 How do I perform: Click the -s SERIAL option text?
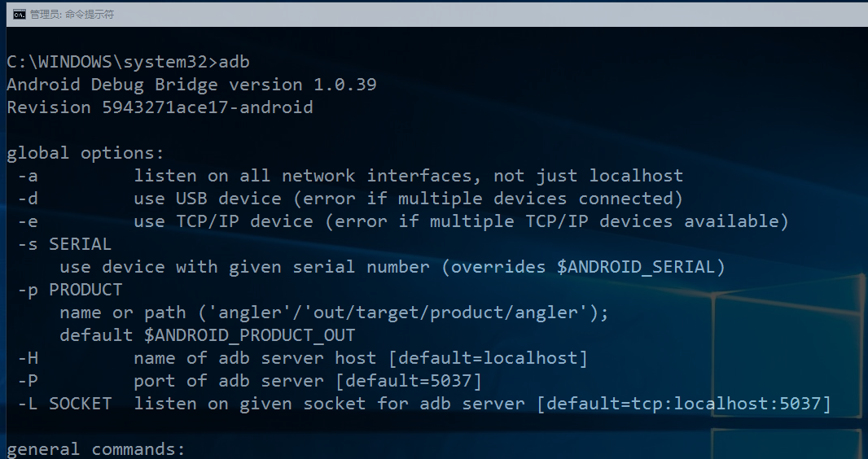click(x=65, y=244)
